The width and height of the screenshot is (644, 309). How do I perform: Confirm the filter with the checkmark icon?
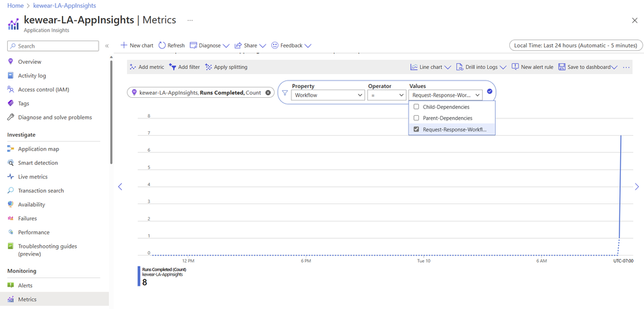pyautogui.click(x=489, y=91)
